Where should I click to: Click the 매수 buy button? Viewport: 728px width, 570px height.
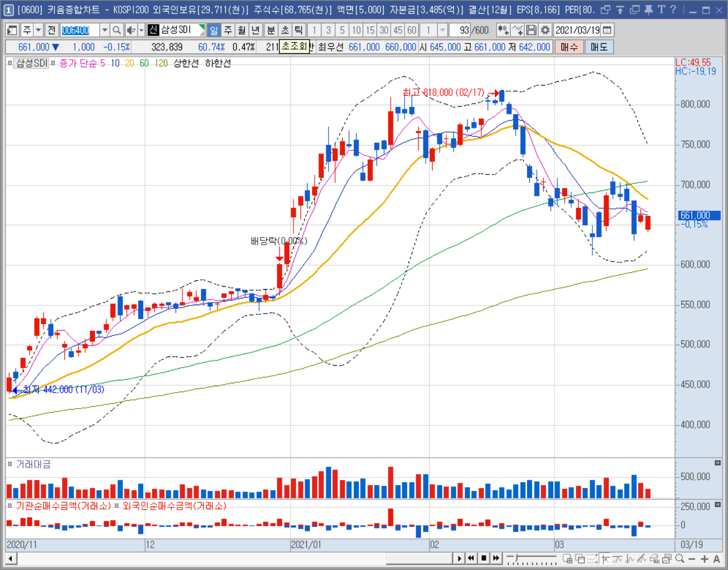[x=569, y=47]
